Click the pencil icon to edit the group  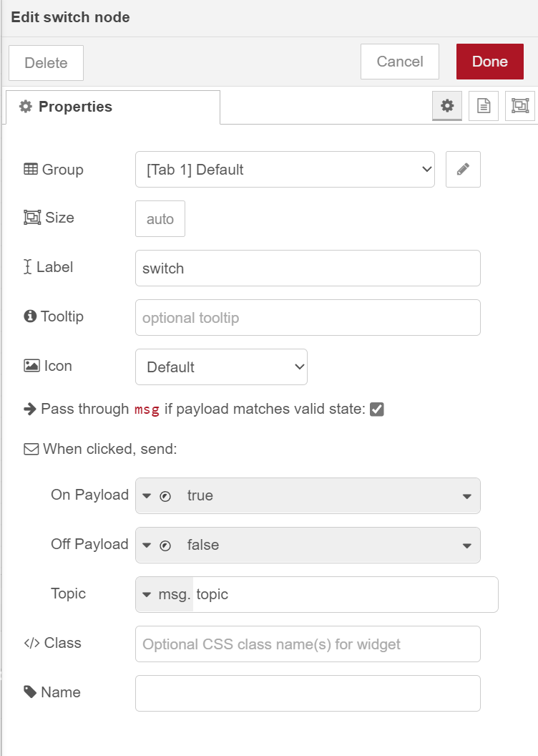(x=463, y=169)
